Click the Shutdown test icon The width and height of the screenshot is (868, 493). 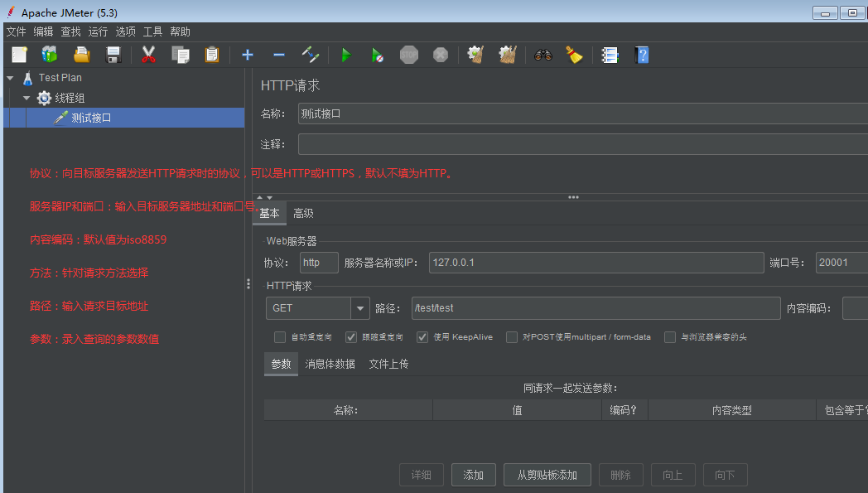pos(441,55)
